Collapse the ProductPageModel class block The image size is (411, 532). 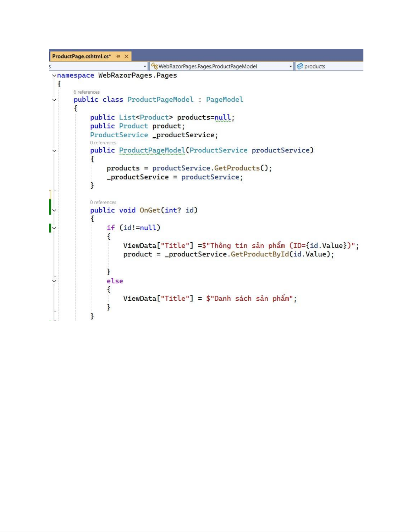click(54, 100)
